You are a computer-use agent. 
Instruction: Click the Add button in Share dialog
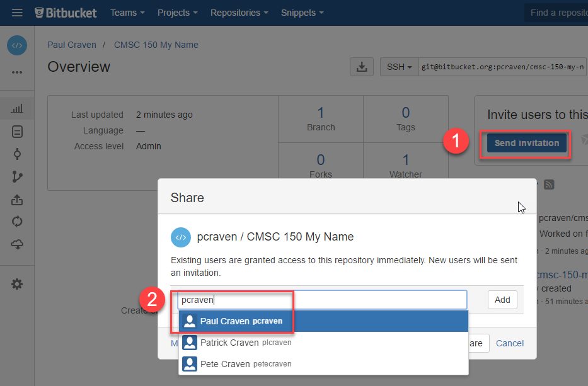click(502, 300)
